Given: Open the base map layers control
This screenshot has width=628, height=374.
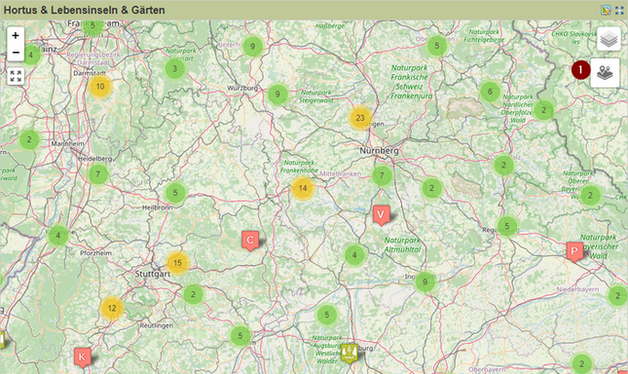Looking at the screenshot, I should click(x=609, y=39).
